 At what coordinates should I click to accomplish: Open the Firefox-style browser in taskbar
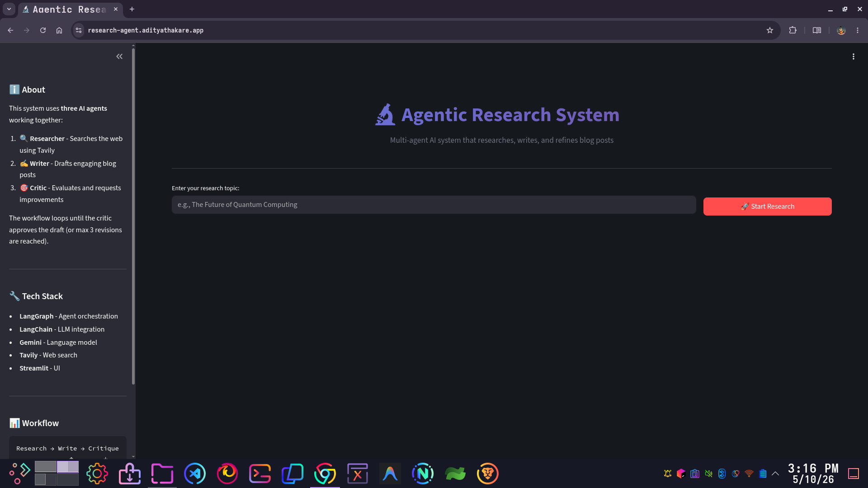[x=227, y=474]
